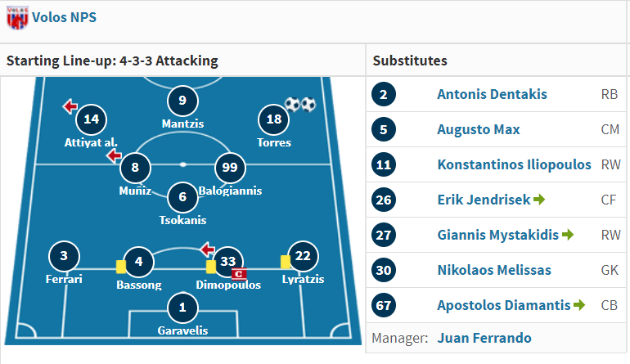Open manager Juan Ferrando profile
The image size is (630, 364).
click(484, 338)
